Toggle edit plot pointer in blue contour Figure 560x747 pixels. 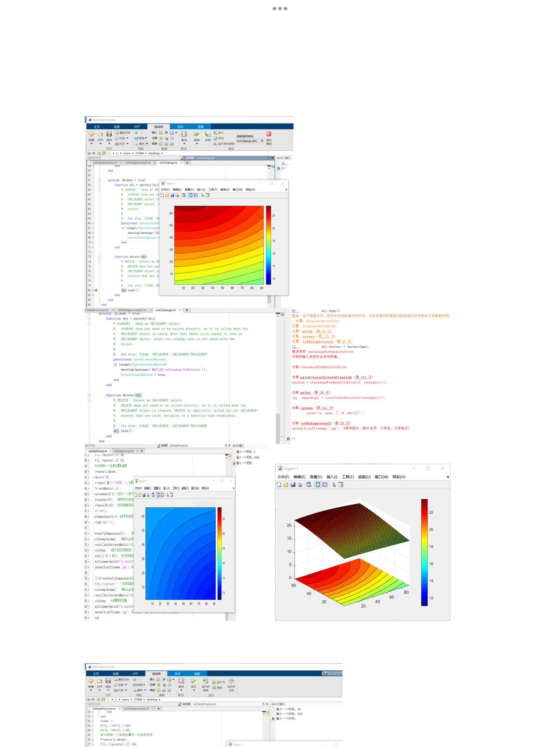coord(168,495)
